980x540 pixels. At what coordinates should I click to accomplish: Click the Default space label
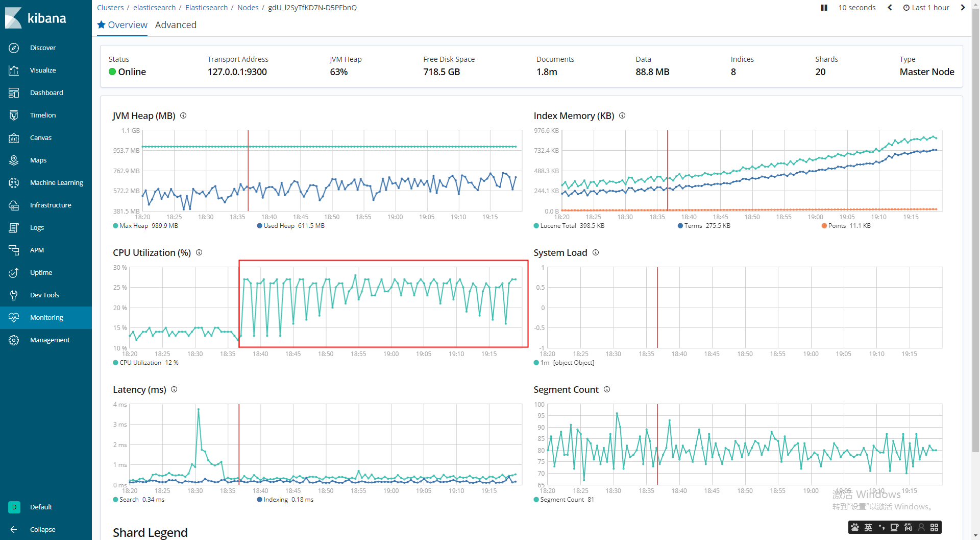[41, 507]
